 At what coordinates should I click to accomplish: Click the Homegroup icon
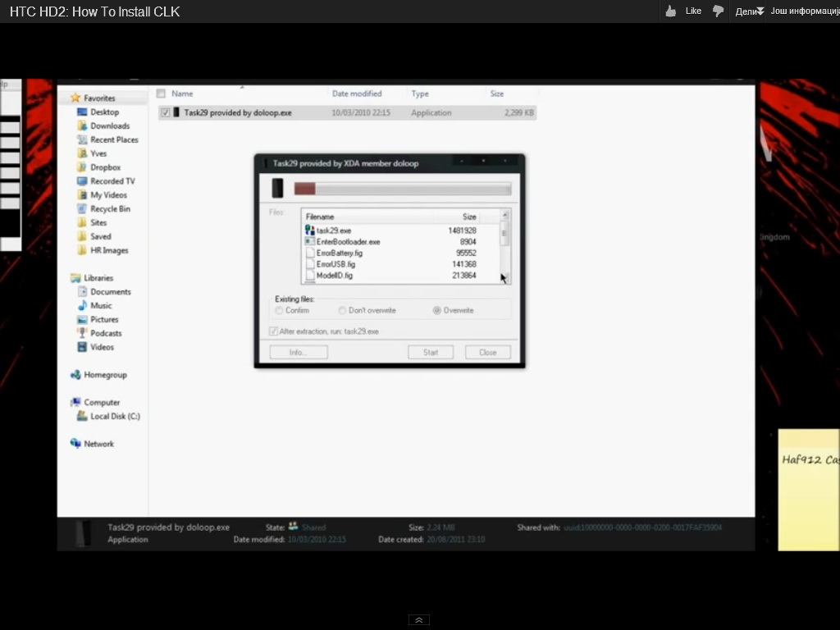pyautogui.click(x=75, y=374)
